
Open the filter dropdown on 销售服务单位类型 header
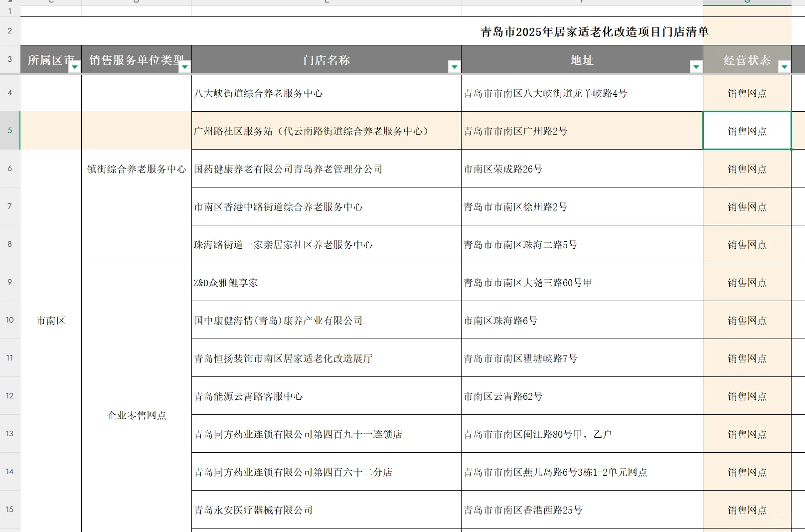(x=185, y=66)
